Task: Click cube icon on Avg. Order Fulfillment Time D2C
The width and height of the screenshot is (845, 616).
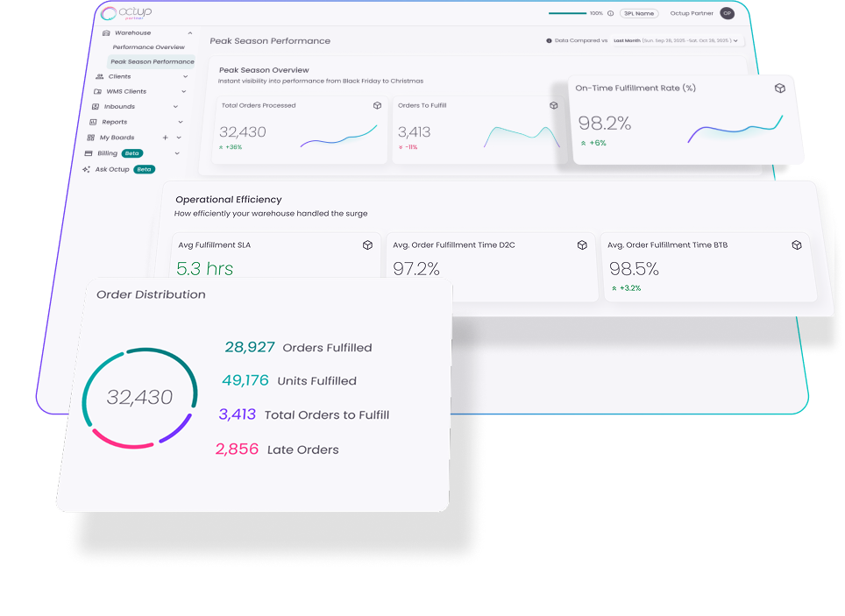Action: pyautogui.click(x=582, y=245)
